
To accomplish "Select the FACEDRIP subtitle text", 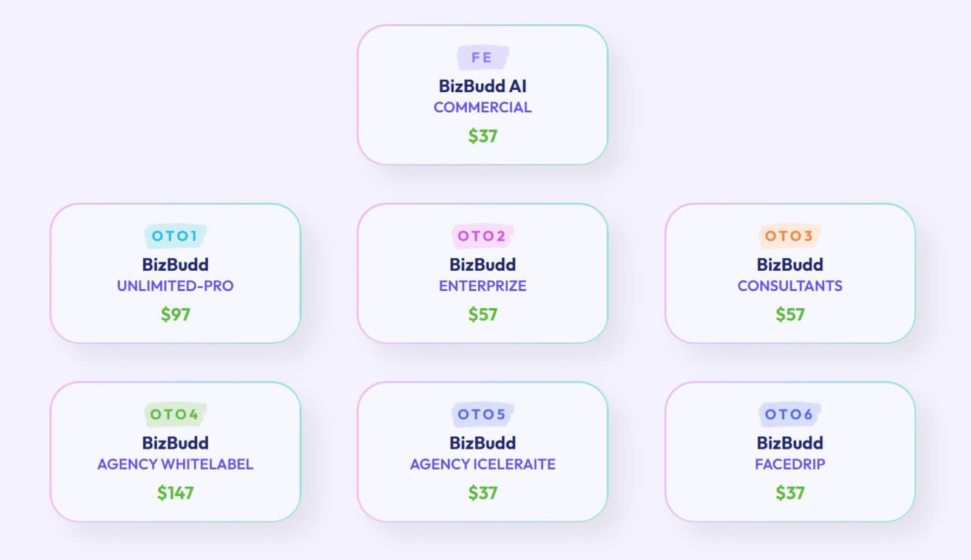I will [790, 464].
